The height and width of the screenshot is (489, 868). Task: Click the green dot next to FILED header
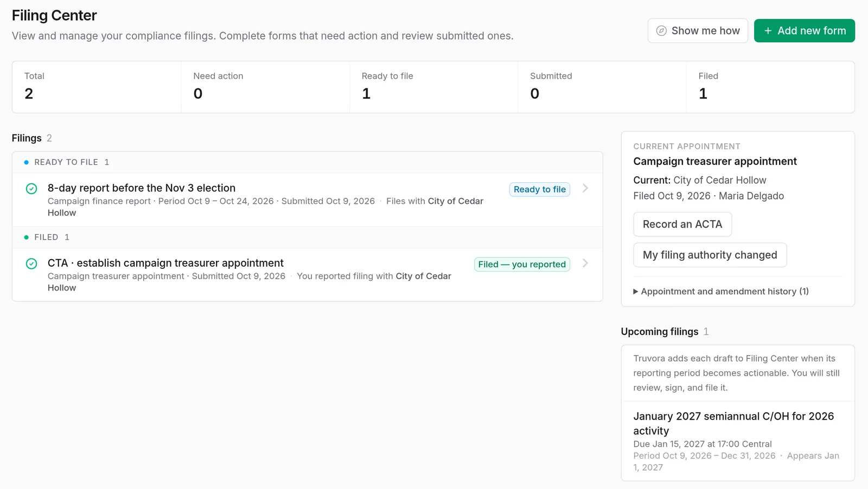tap(26, 237)
